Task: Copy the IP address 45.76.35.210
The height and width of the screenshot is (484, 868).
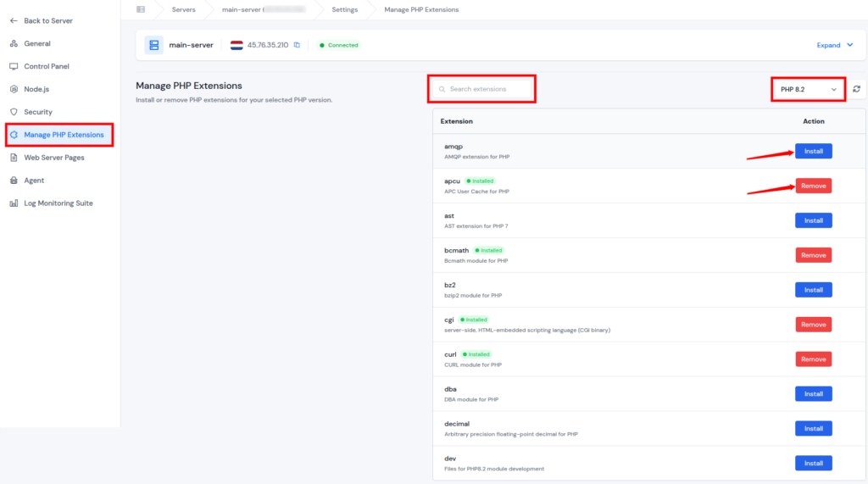Action: pos(298,45)
